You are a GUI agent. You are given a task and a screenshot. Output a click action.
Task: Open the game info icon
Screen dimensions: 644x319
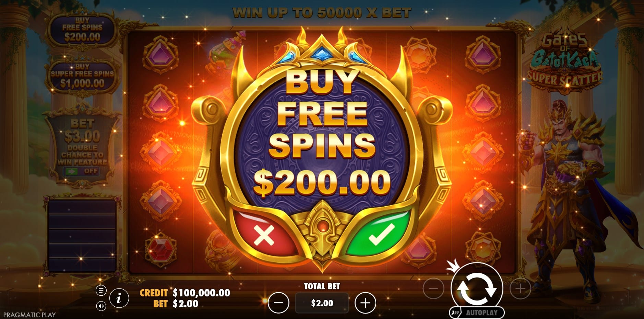click(119, 298)
